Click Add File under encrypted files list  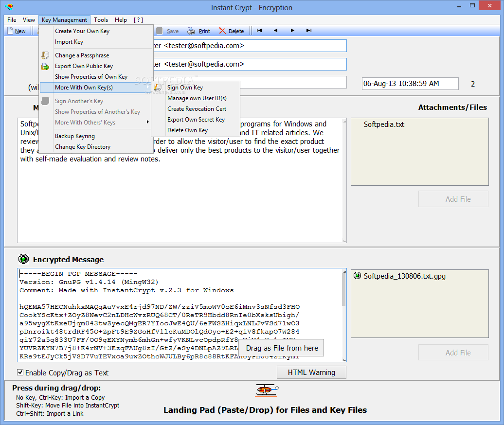tap(453, 353)
